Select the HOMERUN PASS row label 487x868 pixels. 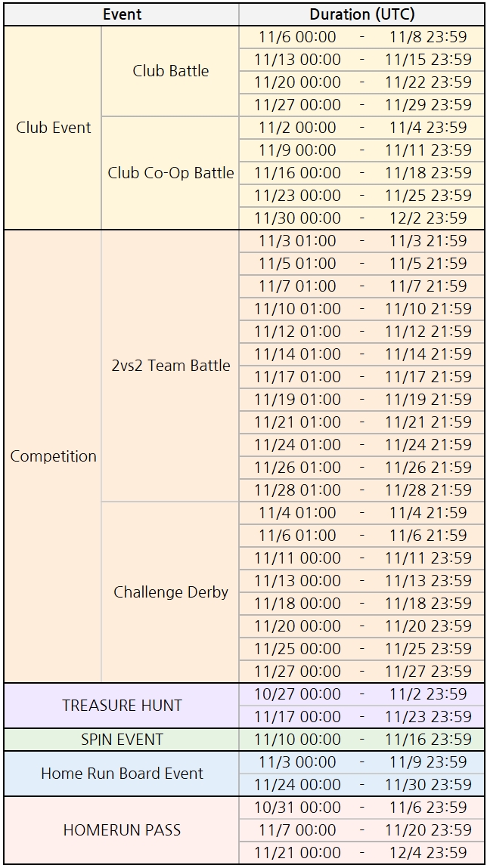[122, 830]
